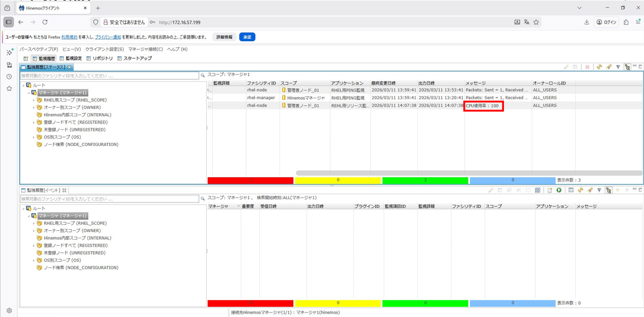Expand OS別スコープ in the event tree
This screenshot has height=317, width=644.
pyautogui.click(x=34, y=261)
